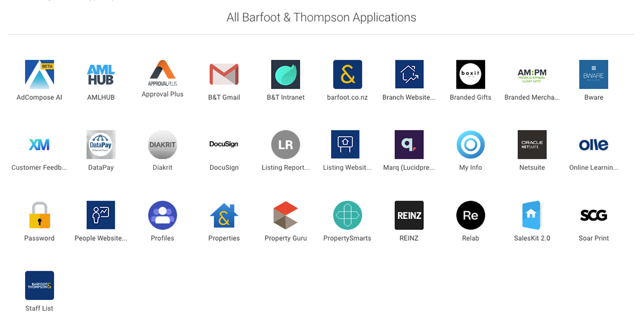Image resolution: width=644 pixels, height=324 pixels.
Task: Launch DocuSign
Action: (x=224, y=145)
